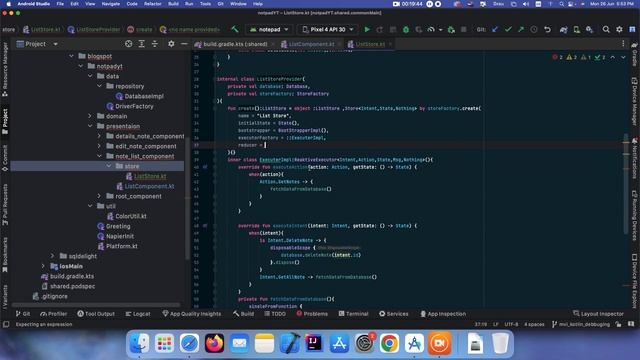The image size is (640, 360).
Task: Expand the sqldelight folder
Action: tap(52, 256)
